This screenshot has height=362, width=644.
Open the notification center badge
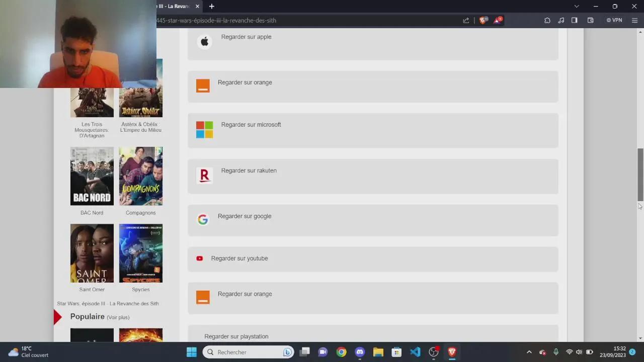pyautogui.click(x=632, y=352)
